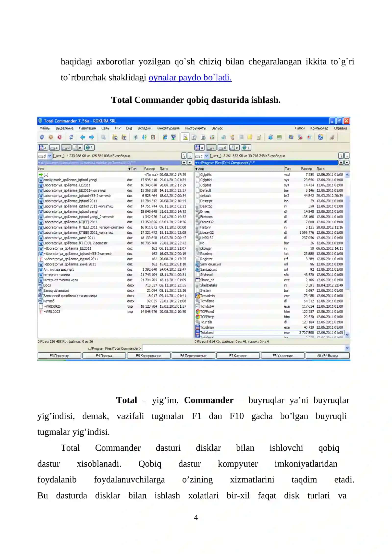Select floppy drive a in left panel
The width and height of the screenshot is (392, 554).
tap(43, 147)
